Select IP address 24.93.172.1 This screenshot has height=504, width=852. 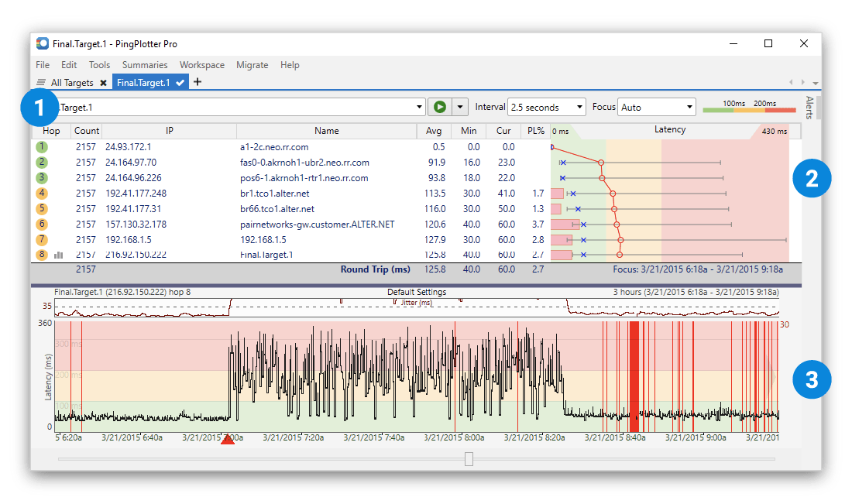pyautogui.click(x=129, y=146)
